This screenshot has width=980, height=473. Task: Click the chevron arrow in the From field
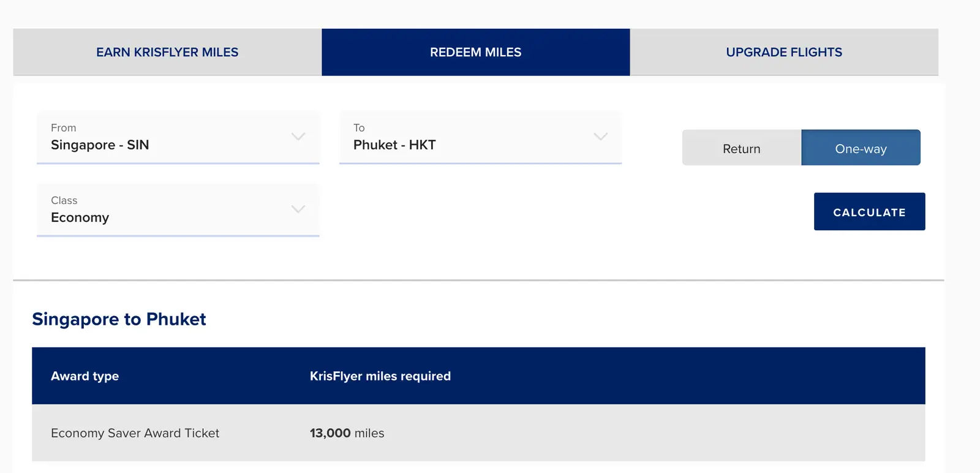pos(298,137)
